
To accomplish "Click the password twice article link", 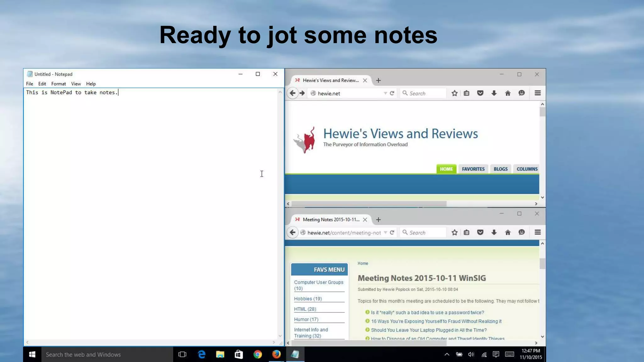I will coord(427,313).
